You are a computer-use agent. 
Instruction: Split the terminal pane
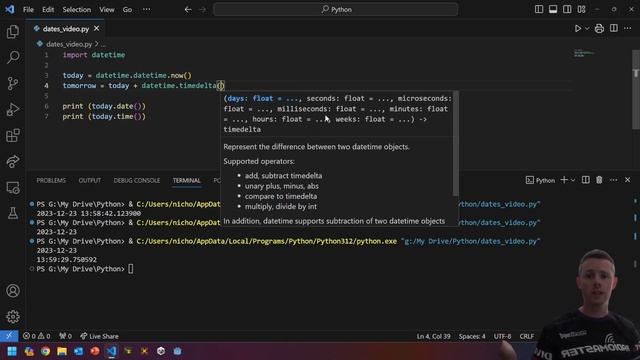(585, 180)
